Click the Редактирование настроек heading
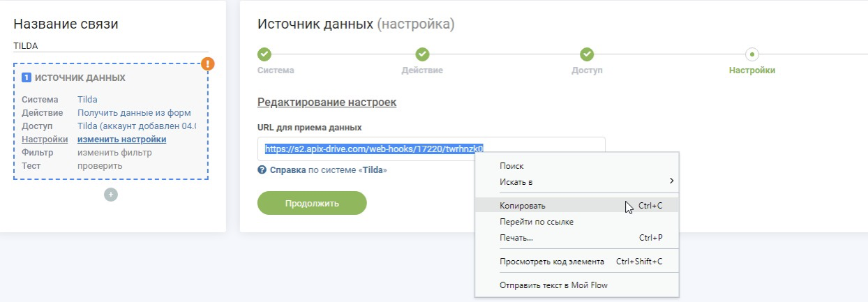Image resolution: width=868 pixels, height=302 pixels. 327,102
